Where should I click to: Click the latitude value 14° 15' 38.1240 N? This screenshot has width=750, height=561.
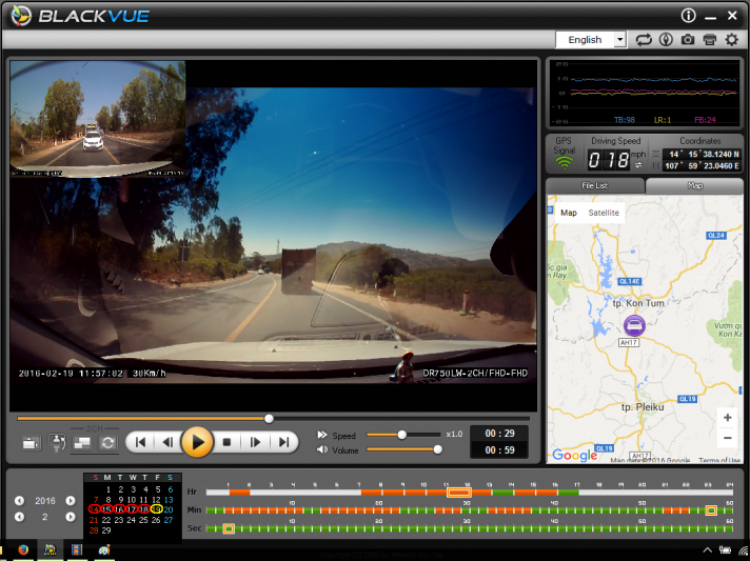(704, 154)
